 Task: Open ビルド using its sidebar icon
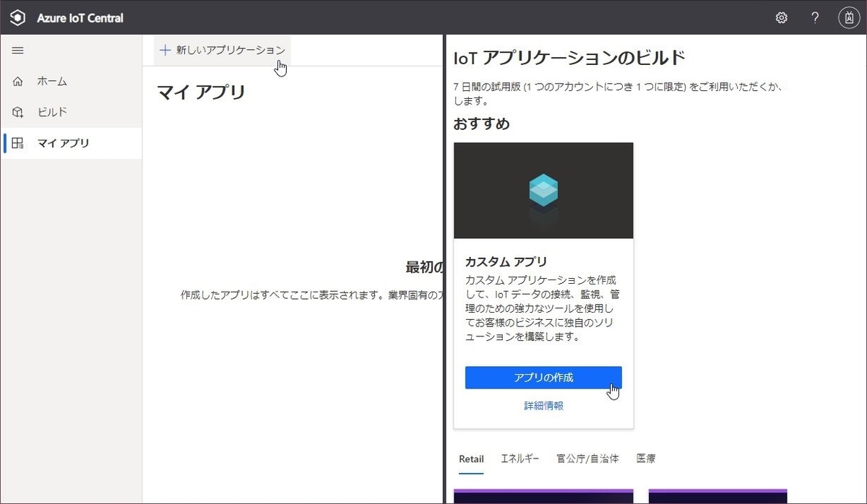coord(17,112)
